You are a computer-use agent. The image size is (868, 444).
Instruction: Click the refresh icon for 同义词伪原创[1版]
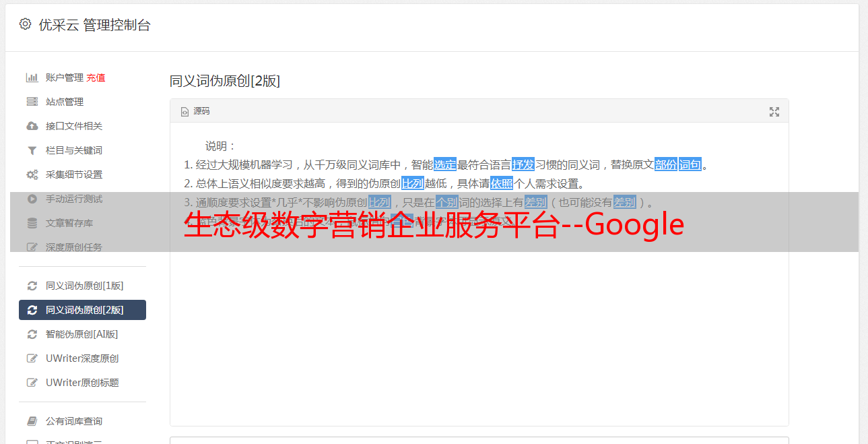pyautogui.click(x=32, y=286)
